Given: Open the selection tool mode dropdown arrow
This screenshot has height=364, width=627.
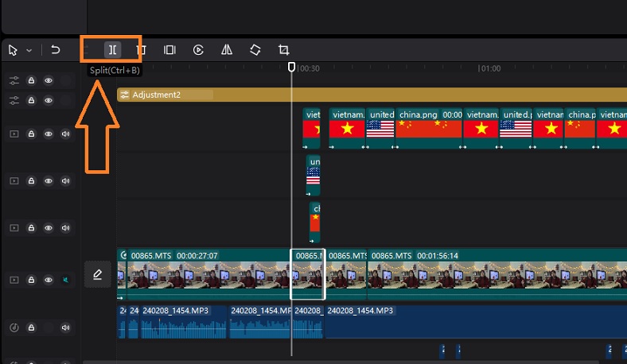Looking at the screenshot, I should coord(29,50).
